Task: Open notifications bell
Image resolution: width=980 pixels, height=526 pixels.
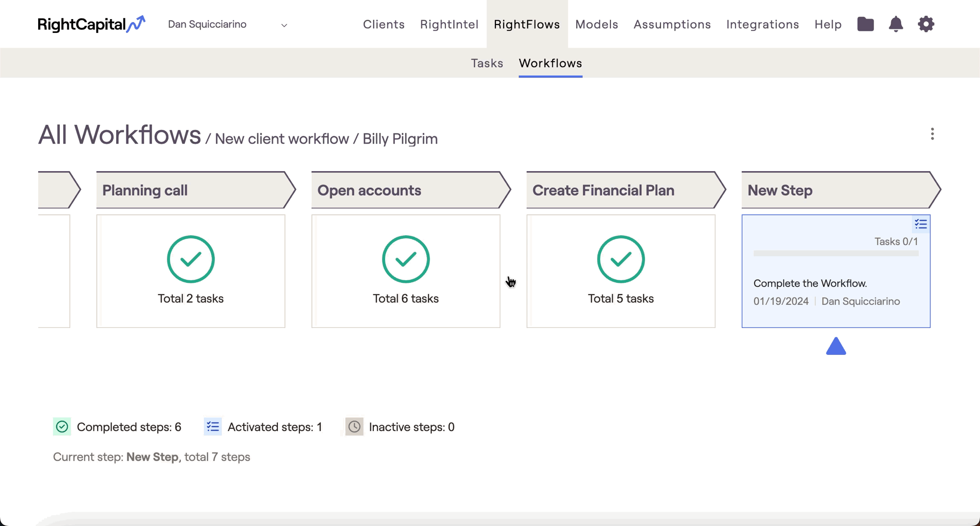Action: (x=896, y=24)
